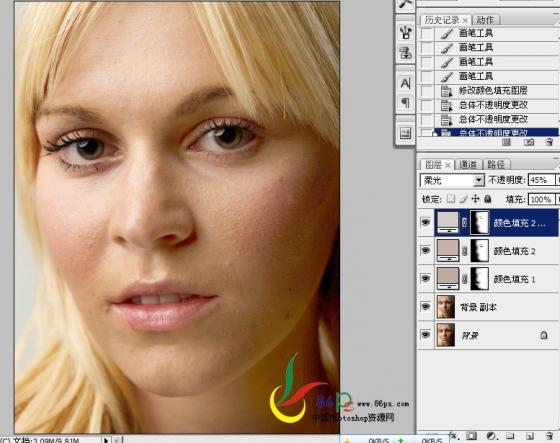Open the Character panel icon

tap(406, 83)
